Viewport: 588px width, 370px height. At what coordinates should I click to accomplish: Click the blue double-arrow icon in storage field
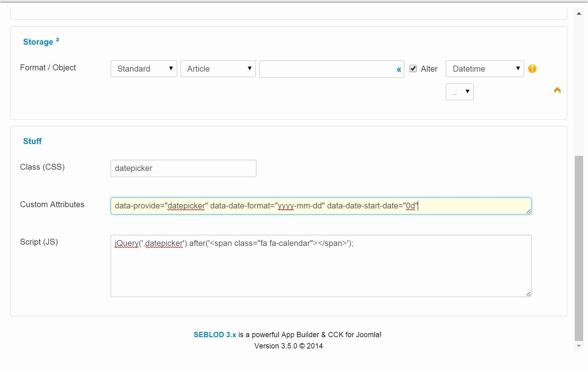click(x=399, y=69)
